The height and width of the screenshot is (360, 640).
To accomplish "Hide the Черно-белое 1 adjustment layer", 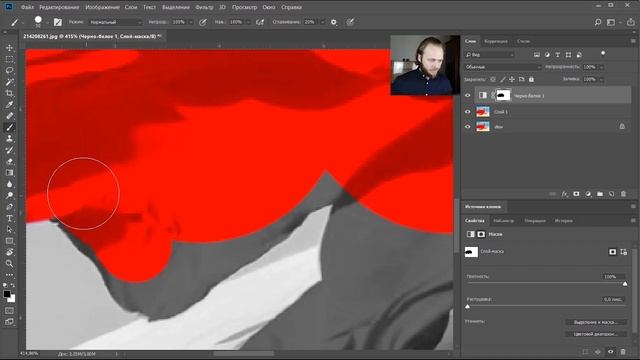I will click(x=468, y=96).
